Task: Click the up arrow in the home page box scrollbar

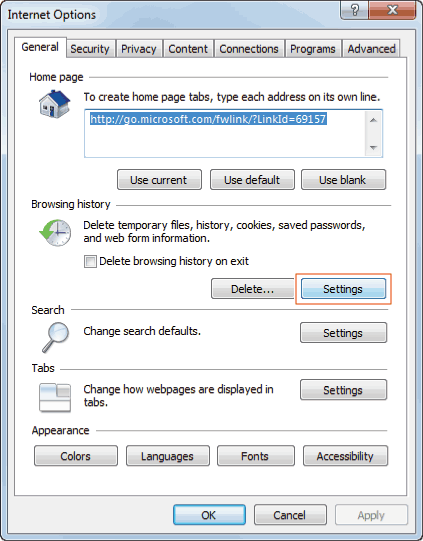Action: coord(373,120)
